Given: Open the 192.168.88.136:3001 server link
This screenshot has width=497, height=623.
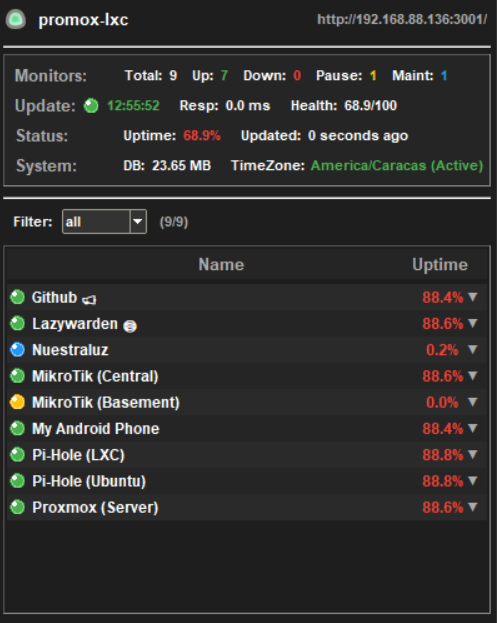Looking at the screenshot, I should tap(402, 19).
